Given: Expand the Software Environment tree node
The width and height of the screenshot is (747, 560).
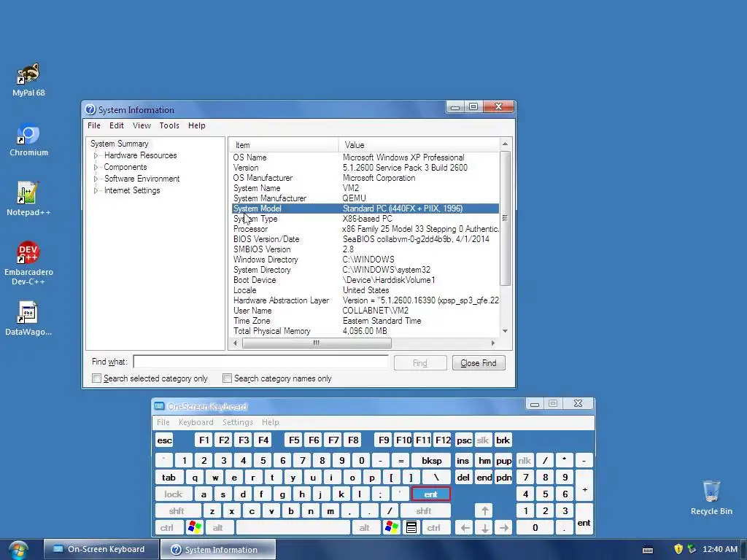Looking at the screenshot, I should (x=96, y=179).
